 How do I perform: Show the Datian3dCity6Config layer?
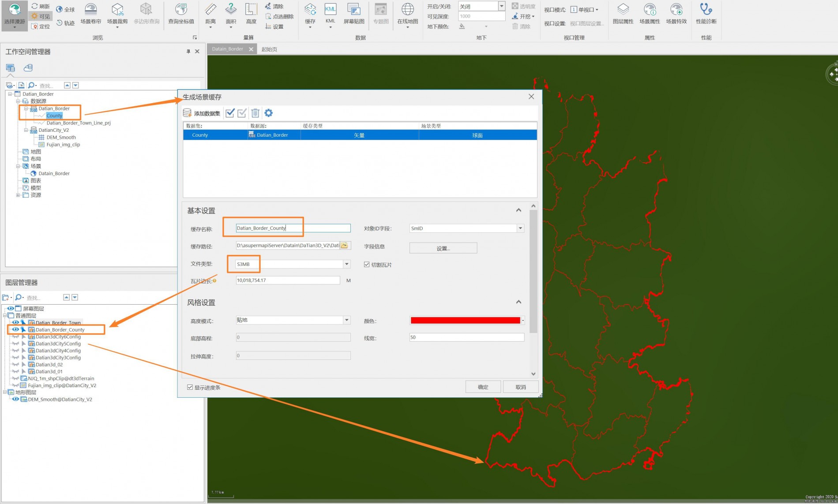point(15,336)
